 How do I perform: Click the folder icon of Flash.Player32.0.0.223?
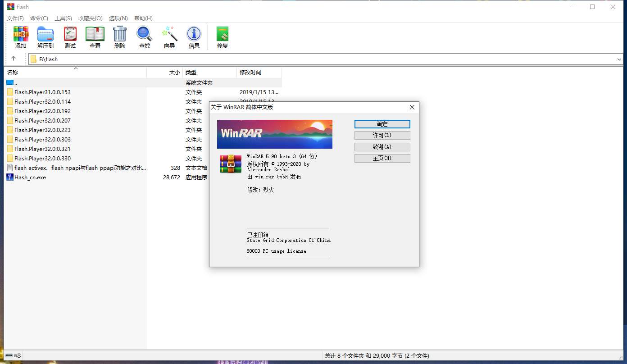(x=10, y=130)
